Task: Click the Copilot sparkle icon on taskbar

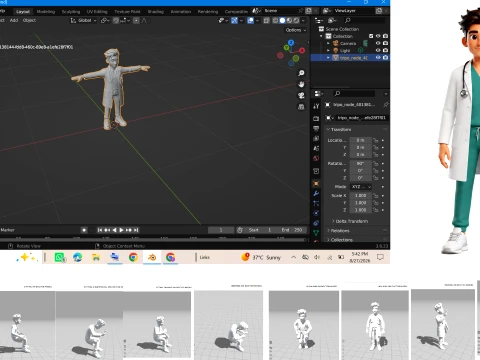Action: coord(27,257)
